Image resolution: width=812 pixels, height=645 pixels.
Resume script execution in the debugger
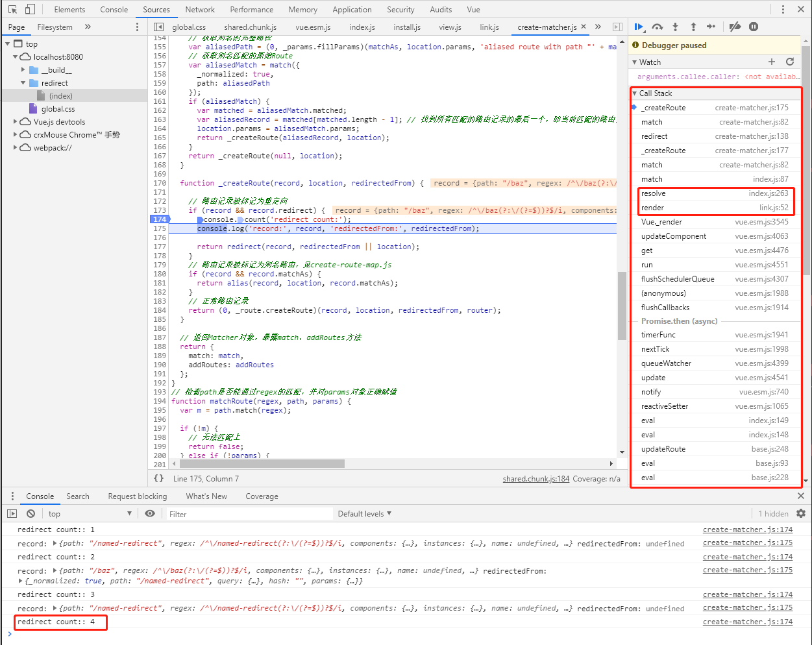click(x=639, y=27)
